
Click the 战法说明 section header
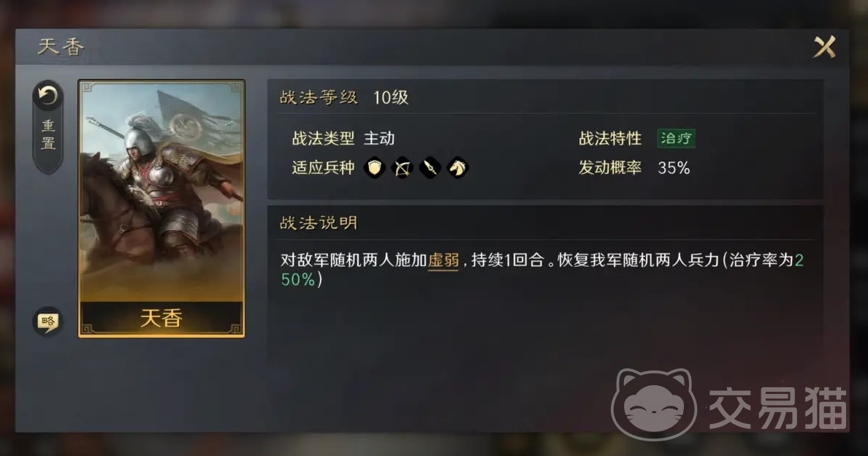point(319,223)
